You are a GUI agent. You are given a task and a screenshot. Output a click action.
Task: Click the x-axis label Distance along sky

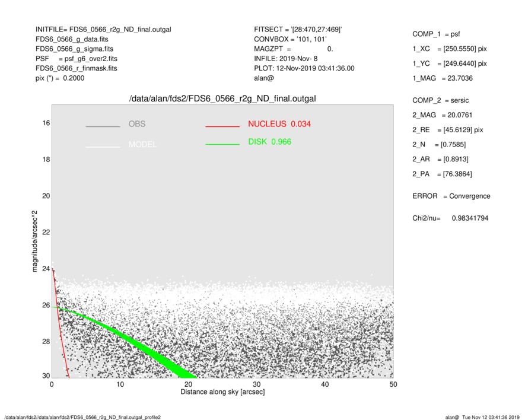[222, 392]
